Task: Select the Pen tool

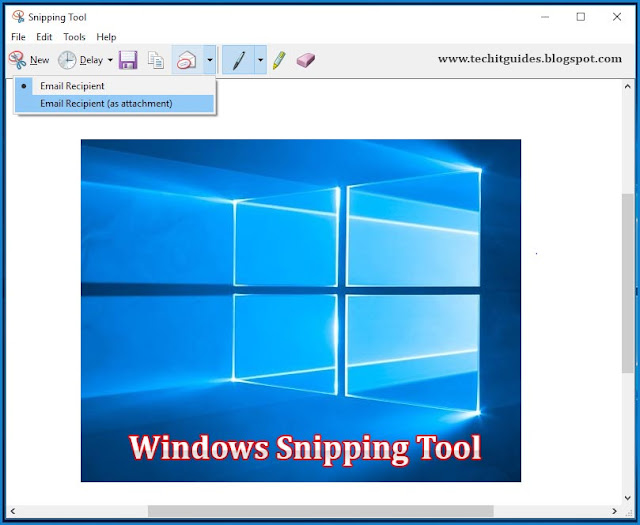Action: click(x=239, y=60)
